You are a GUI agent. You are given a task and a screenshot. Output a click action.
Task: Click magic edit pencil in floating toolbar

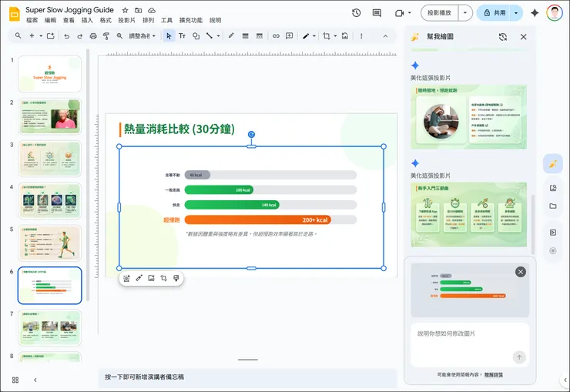coord(139,278)
